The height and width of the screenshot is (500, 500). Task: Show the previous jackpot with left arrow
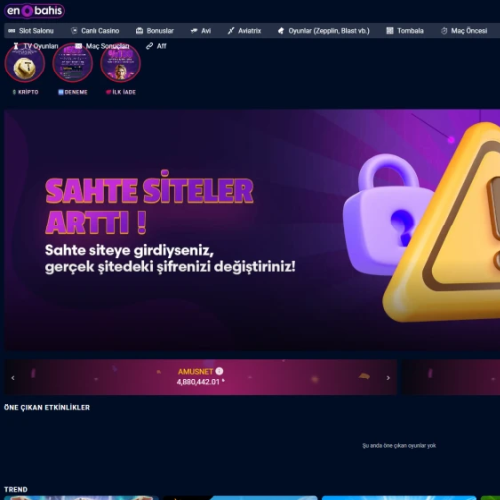(x=13, y=378)
